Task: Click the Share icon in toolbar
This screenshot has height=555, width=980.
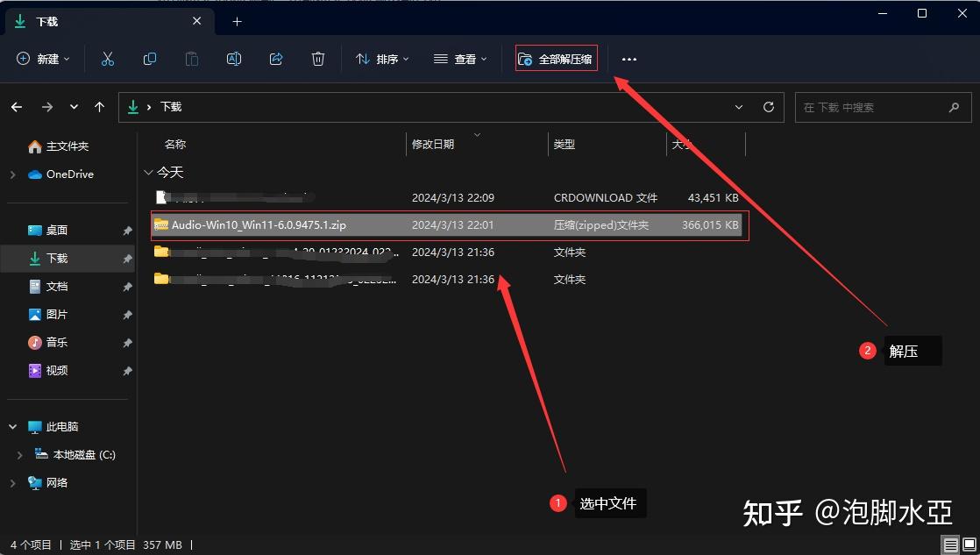Action: pyautogui.click(x=275, y=59)
